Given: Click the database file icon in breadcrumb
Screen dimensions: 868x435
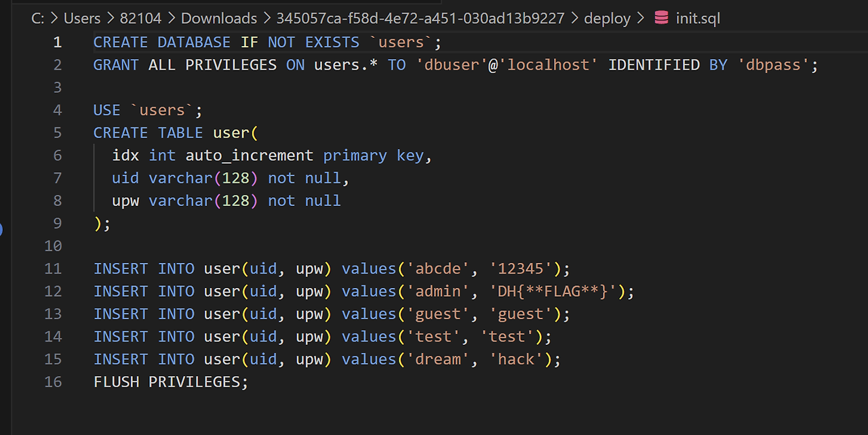Looking at the screenshot, I should (661, 18).
